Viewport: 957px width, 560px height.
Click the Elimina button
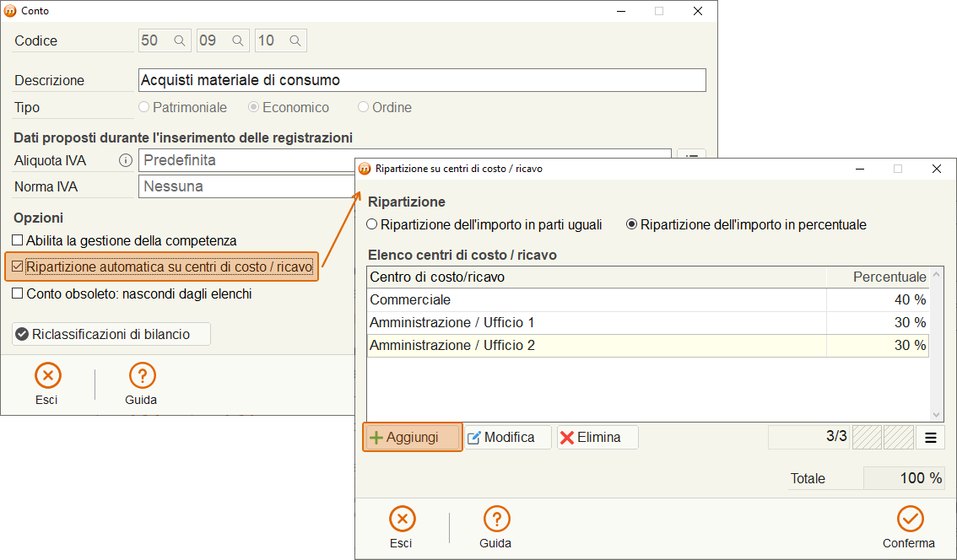tap(597, 438)
